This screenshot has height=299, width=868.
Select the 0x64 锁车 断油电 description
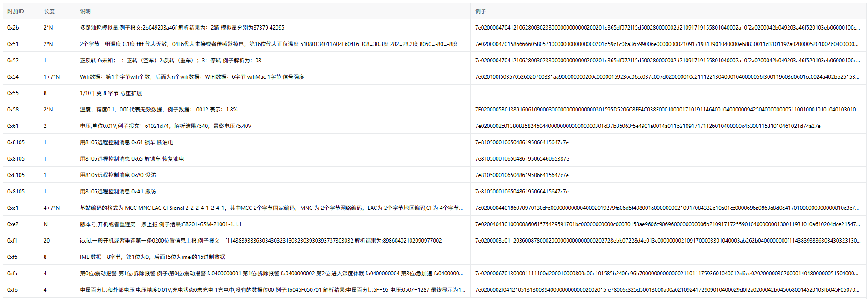tap(126, 142)
